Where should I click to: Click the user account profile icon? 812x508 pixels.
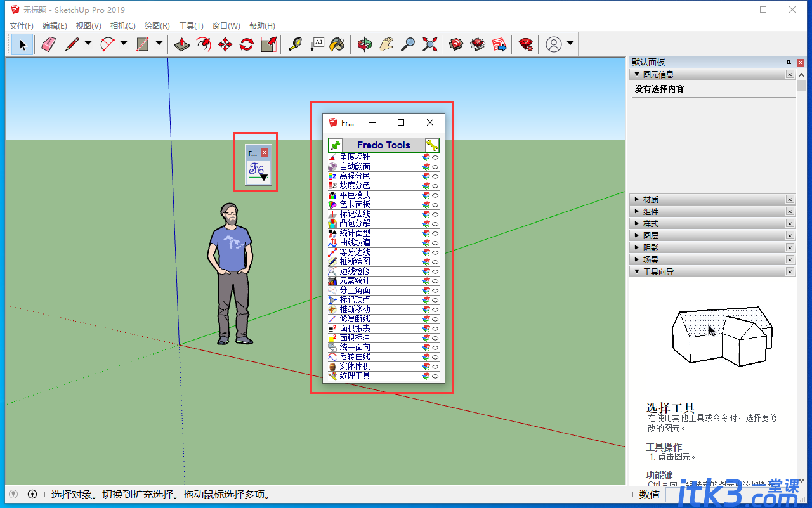coord(554,44)
